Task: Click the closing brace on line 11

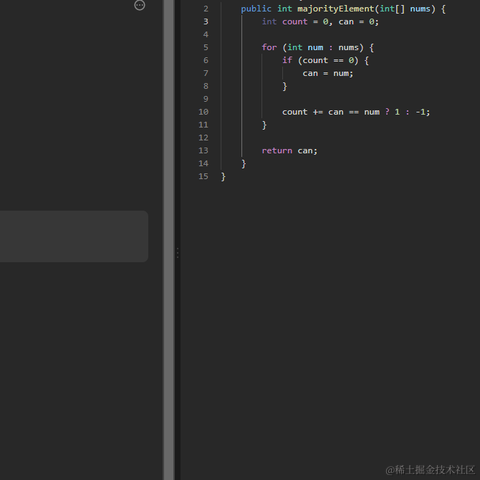Action: (x=264, y=125)
